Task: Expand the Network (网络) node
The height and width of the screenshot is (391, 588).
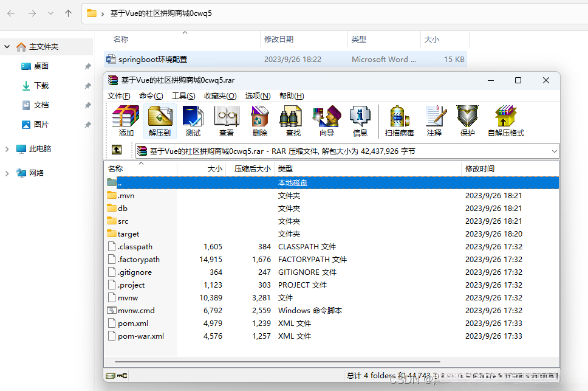Action: point(7,173)
